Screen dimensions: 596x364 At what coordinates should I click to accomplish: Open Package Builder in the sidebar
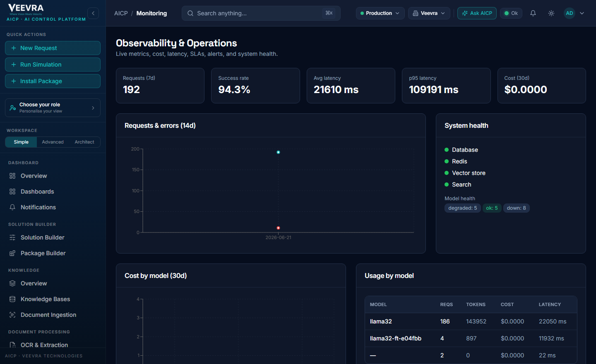[53, 253]
